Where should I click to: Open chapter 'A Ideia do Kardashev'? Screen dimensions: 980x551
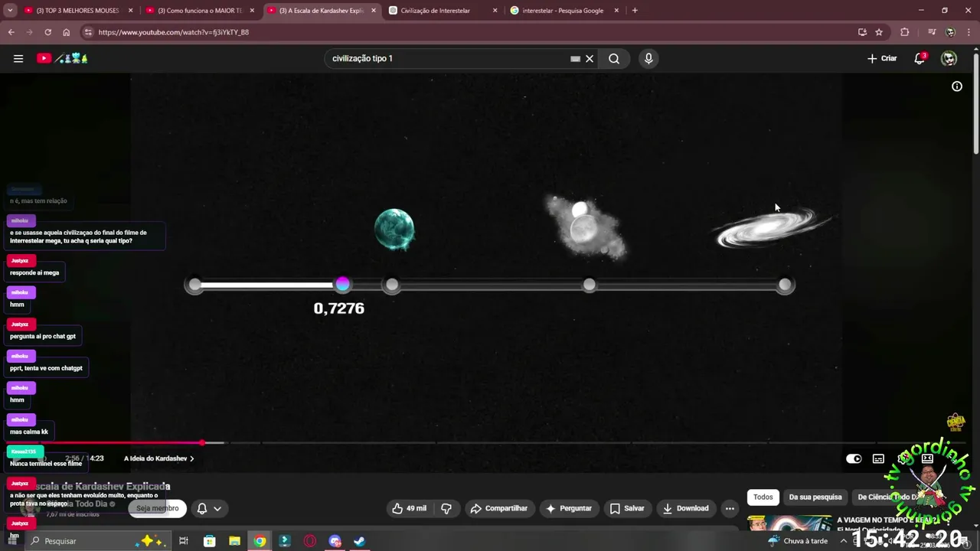click(x=159, y=458)
